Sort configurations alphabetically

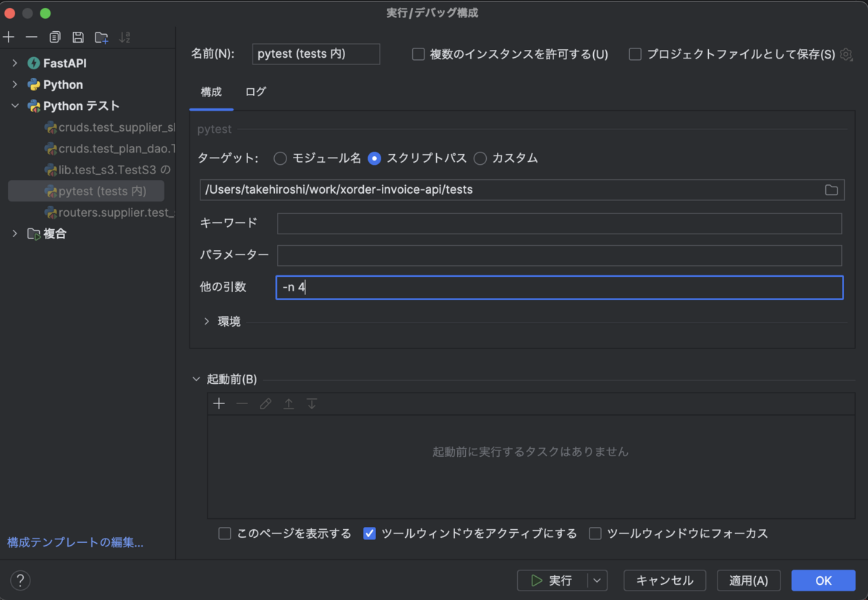[125, 37]
